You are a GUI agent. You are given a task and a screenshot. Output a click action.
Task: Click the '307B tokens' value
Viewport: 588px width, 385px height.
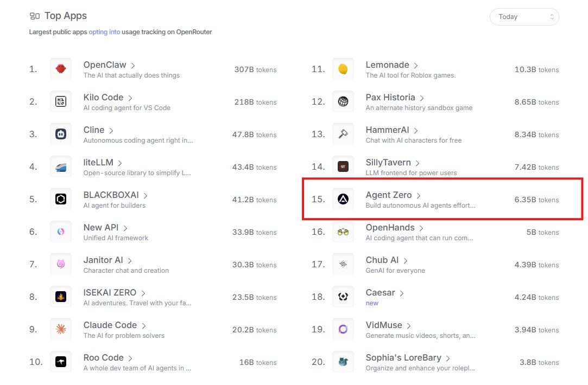pyautogui.click(x=255, y=69)
